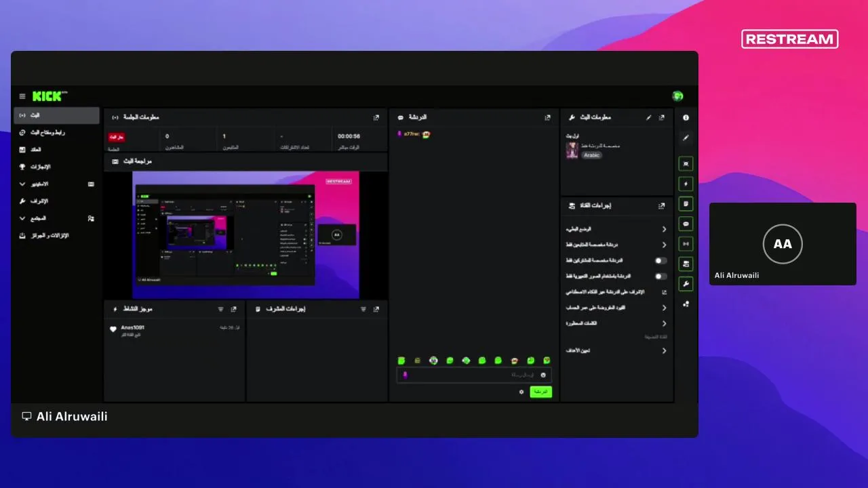This screenshot has width=868, height=488.
Task: Open the green profile avatar menu
Action: (x=677, y=96)
